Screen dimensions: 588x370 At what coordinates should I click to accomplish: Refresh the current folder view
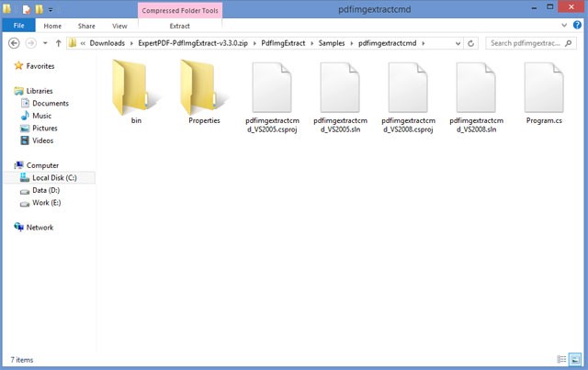coord(470,43)
